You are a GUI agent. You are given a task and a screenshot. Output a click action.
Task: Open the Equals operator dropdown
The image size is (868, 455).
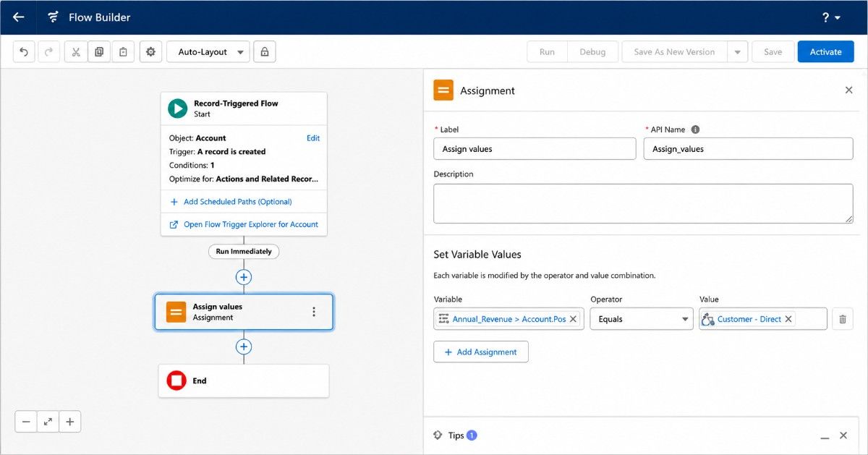tap(641, 319)
